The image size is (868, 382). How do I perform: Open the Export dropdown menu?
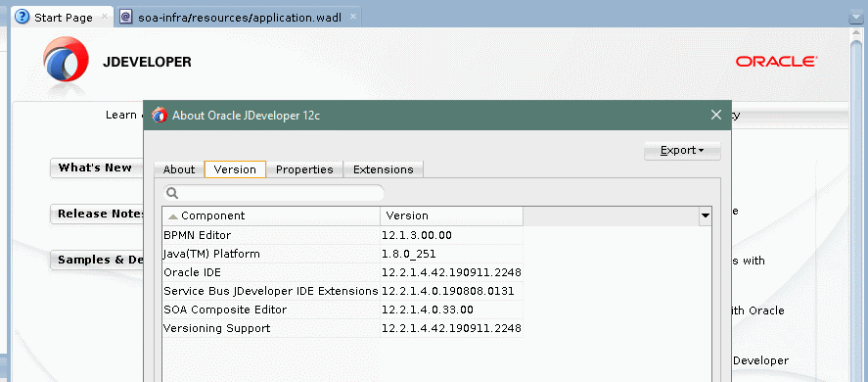coord(682,150)
